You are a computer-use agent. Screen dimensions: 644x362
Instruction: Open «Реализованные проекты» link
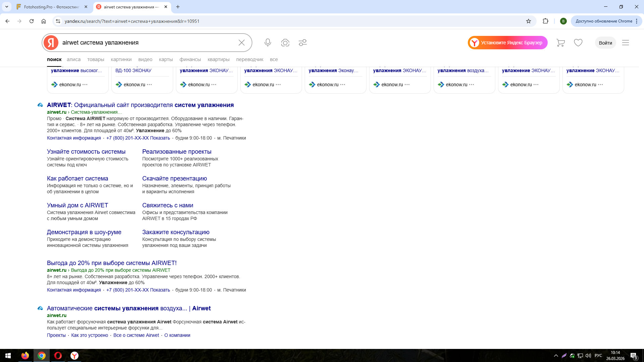coord(177,152)
